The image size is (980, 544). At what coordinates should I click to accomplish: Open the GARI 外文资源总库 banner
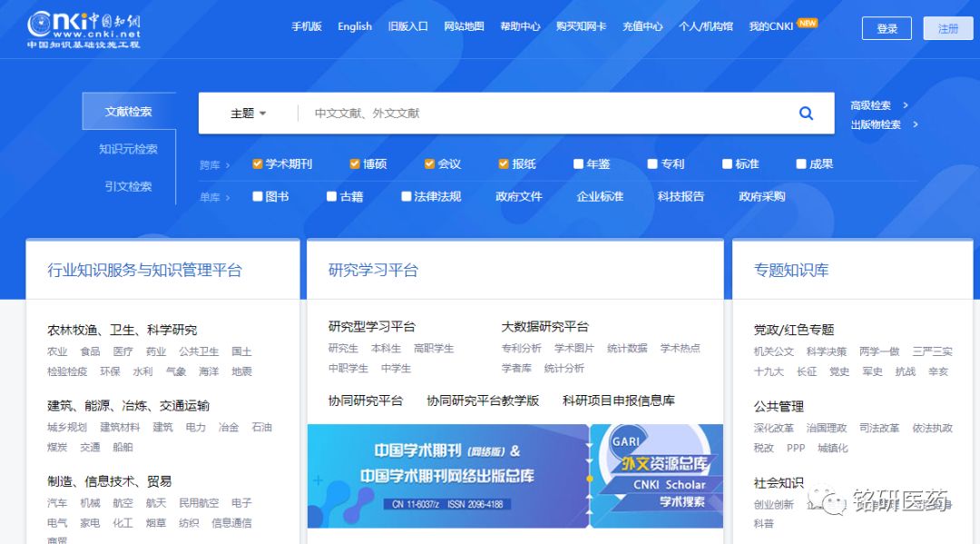click(x=657, y=475)
